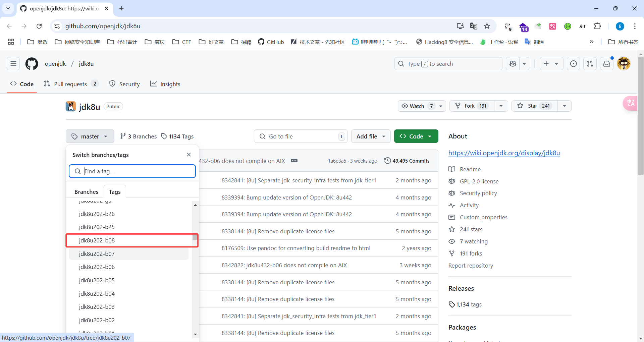Viewport: 644px width, 342px height.
Task: Open the issues icon in the header
Action: click(x=574, y=64)
